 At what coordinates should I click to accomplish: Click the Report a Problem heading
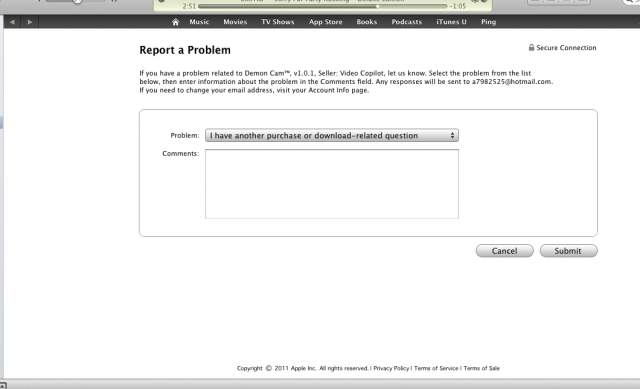[185, 50]
